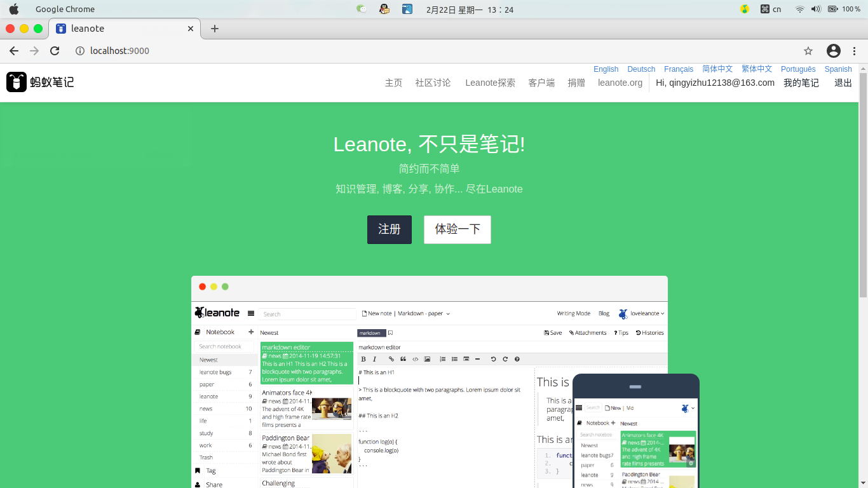Open 捐赠 navigation item

click(x=576, y=83)
